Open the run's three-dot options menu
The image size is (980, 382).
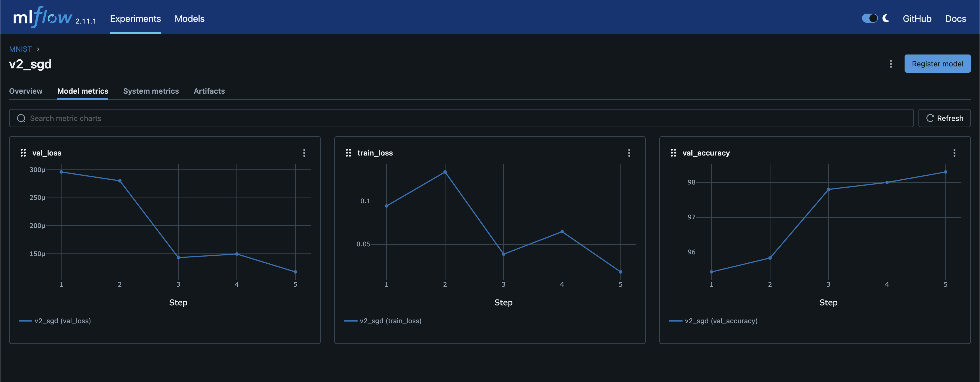coord(891,64)
